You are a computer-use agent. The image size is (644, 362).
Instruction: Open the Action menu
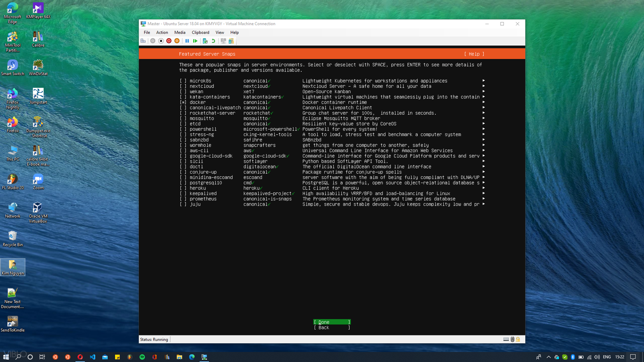(x=162, y=32)
